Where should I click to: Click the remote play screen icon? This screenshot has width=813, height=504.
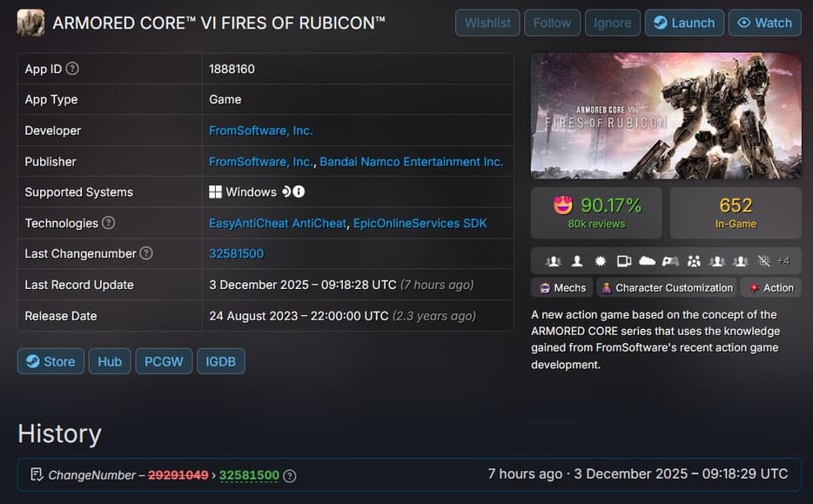pos(623,261)
